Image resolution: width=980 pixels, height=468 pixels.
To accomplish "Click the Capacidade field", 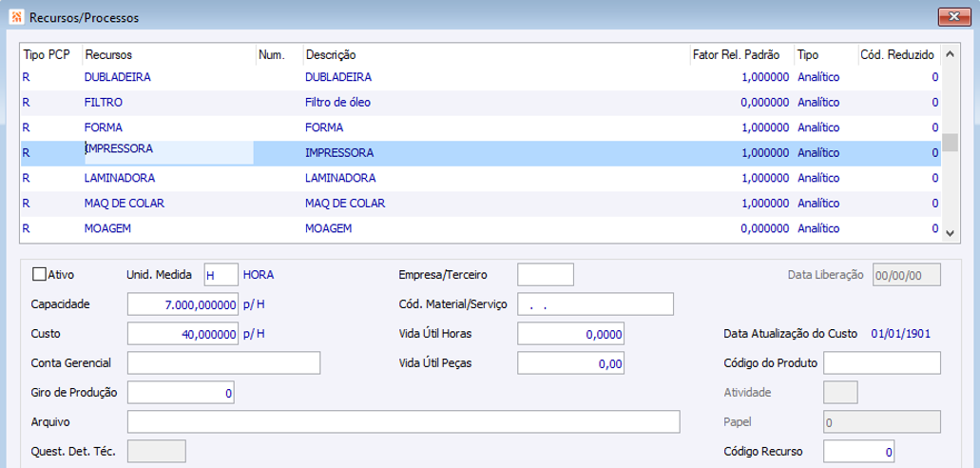I will pyautogui.click(x=183, y=304).
